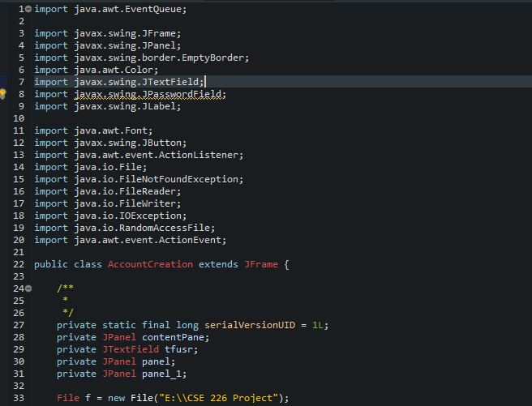The width and height of the screenshot is (532, 406).
Task: Click line number 10 in the gutter
Action: click(x=19, y=118)
